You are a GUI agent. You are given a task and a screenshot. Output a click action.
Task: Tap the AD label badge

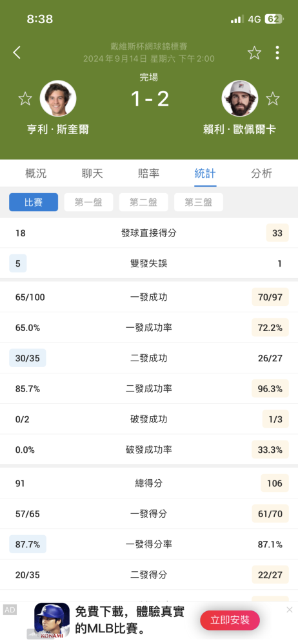pyautogui.click(x=10, y=610)
